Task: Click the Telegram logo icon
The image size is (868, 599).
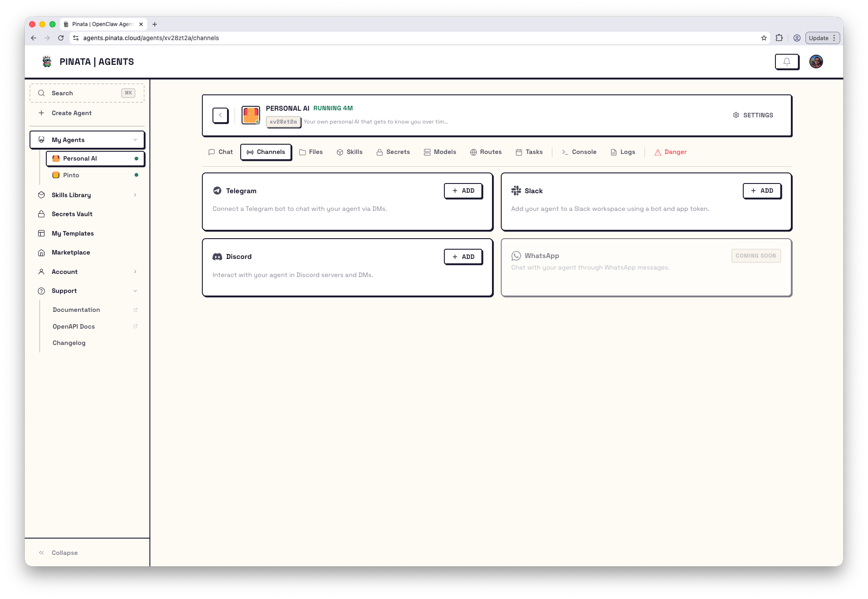Action: (x=217, y=191)
